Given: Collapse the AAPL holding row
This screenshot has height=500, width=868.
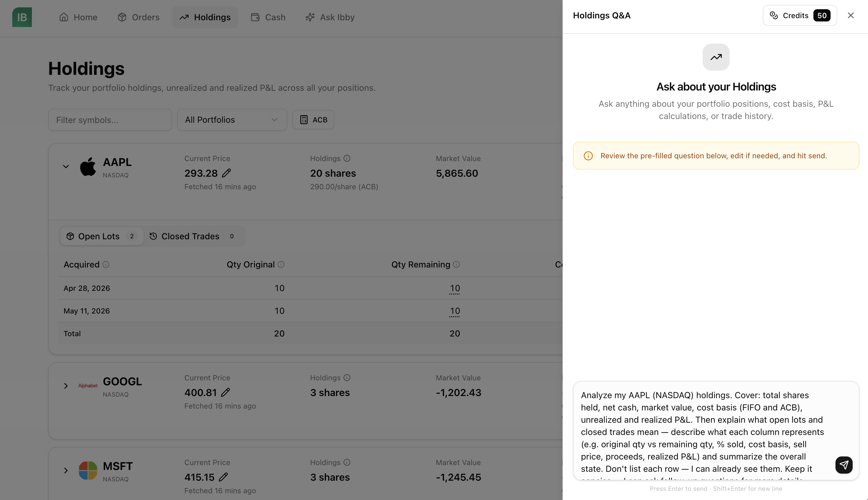Looking at the screenshot, I should point(66,167).
